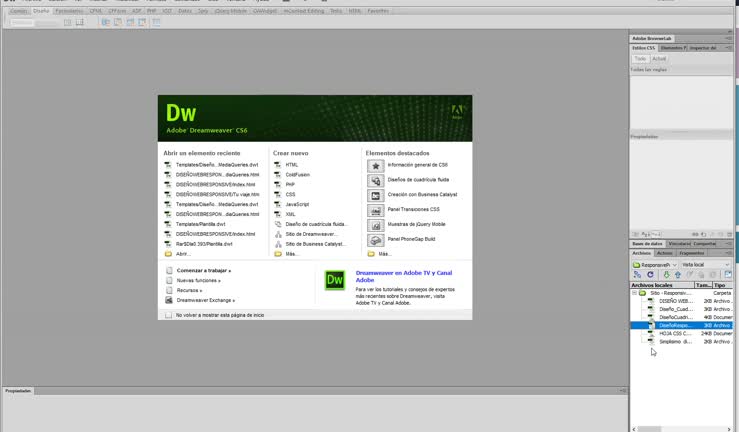Open Muestras de jQuery Mobile icon
Viewport: 739px width, 432px height.
coord(376,225)
